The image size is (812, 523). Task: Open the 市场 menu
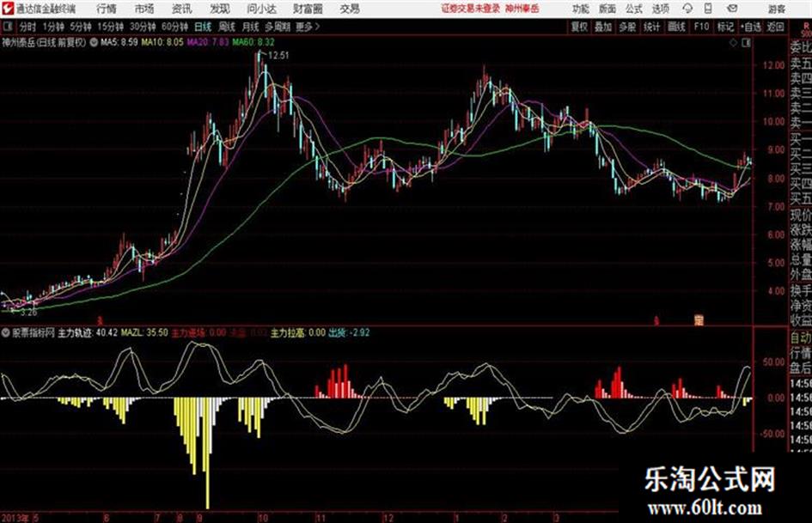[144, 9]
